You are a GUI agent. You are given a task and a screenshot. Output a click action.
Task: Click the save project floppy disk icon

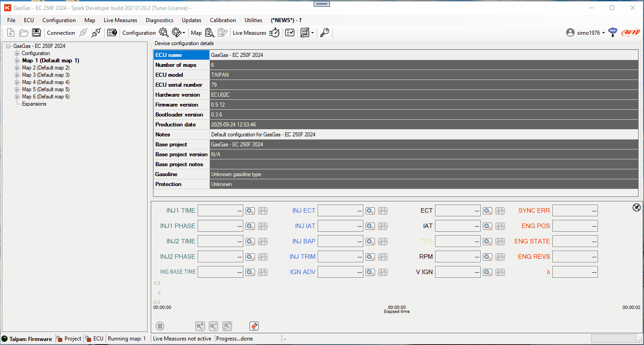pyautogui.click(x=36, y=33)
